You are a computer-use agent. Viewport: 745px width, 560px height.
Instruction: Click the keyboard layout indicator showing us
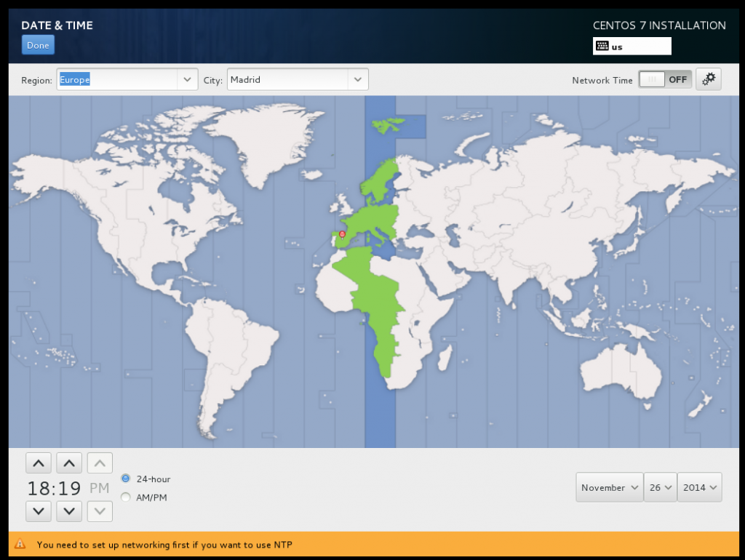[x=631, y=46]
